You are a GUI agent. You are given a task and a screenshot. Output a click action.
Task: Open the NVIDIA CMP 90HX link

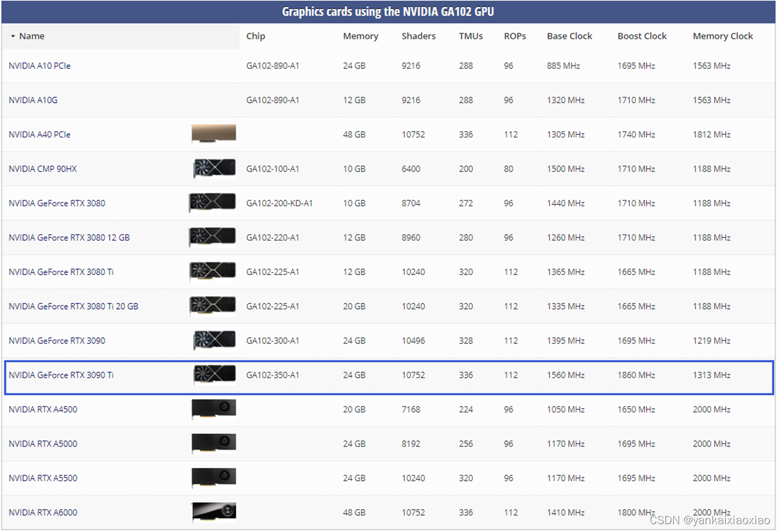tap(42, 169)
